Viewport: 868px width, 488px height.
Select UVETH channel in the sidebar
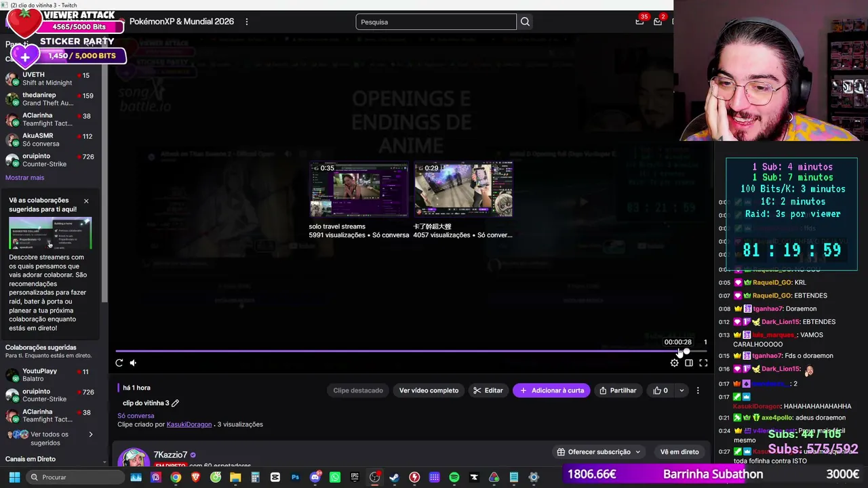(x=50, y=79)
